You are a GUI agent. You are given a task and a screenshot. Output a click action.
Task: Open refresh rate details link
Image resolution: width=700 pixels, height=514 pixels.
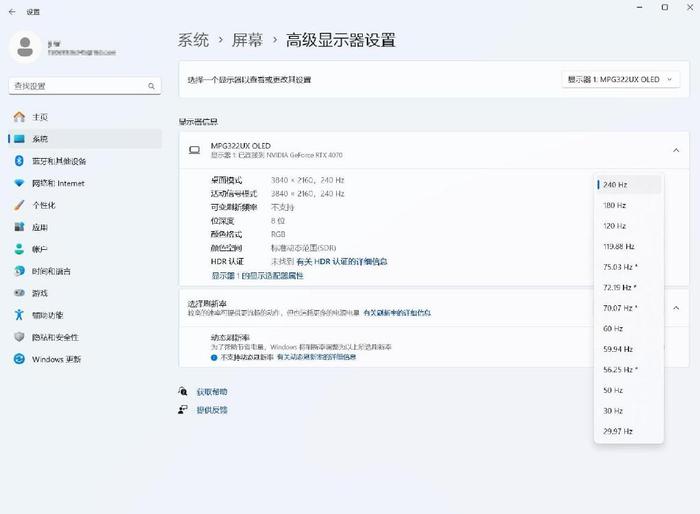(397, 313)
